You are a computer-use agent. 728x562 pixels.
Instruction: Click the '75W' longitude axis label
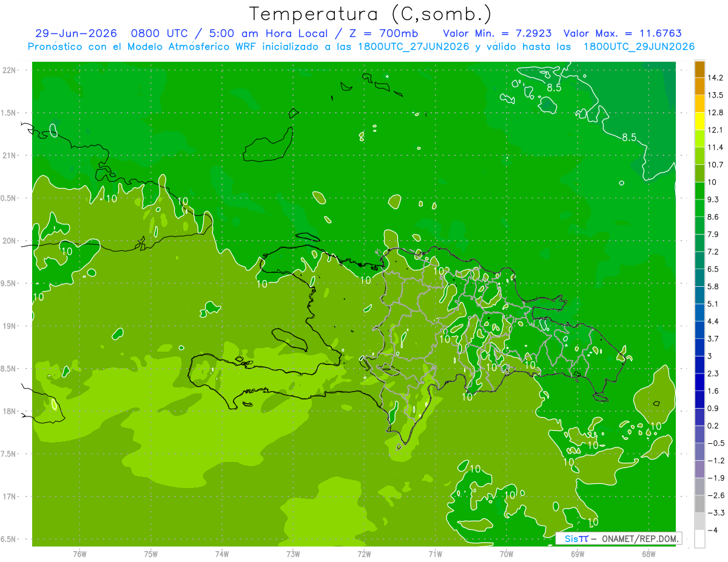[151, 554]
